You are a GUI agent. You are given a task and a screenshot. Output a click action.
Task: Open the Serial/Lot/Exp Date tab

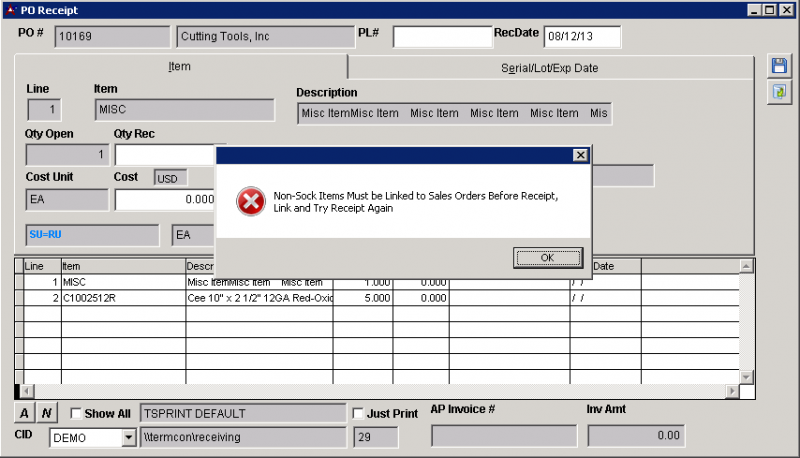click(549, 68)
